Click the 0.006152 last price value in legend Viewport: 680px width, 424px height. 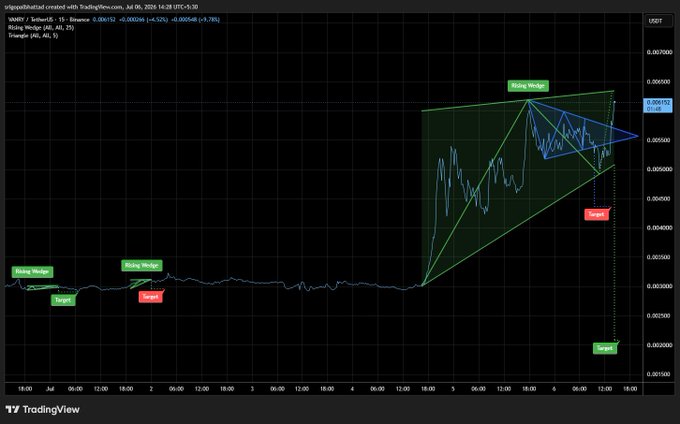tap(104, 20)
